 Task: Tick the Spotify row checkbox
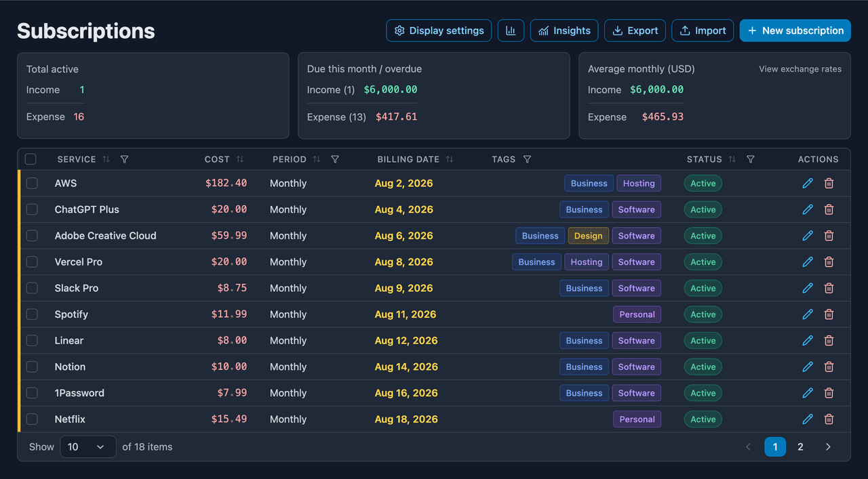pos(32,314)
